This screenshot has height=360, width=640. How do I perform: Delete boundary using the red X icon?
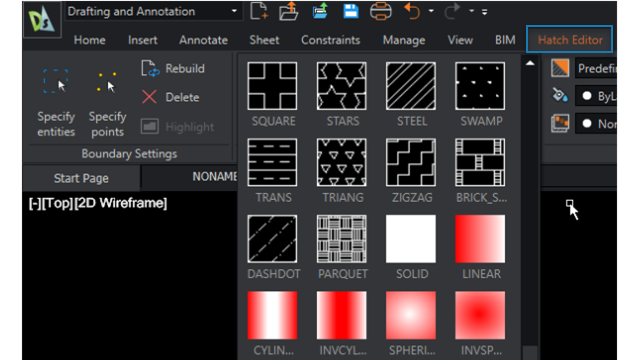coord(149,97)
